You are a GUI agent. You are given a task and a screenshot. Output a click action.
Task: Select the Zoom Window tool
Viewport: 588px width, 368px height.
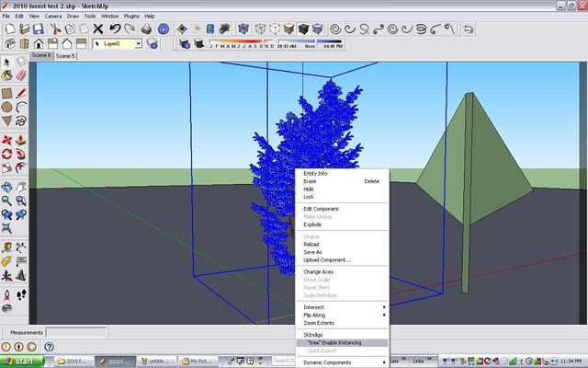pyautogui.click(x=21, y=201)
